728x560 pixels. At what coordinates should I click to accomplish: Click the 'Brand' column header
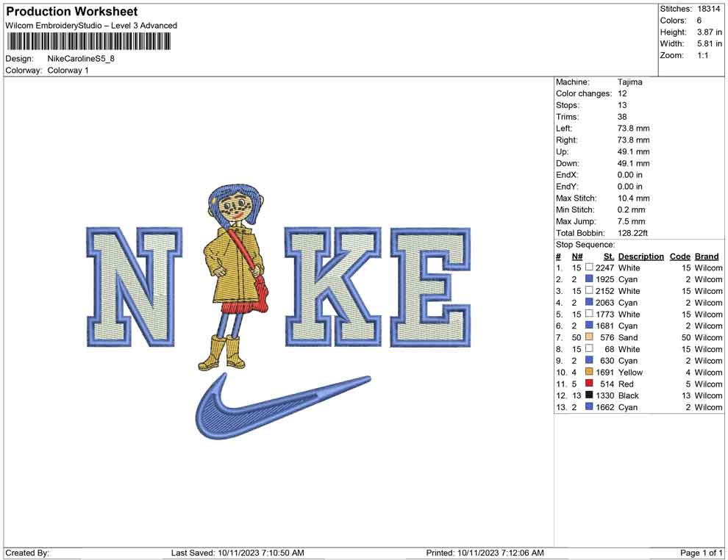707,256
